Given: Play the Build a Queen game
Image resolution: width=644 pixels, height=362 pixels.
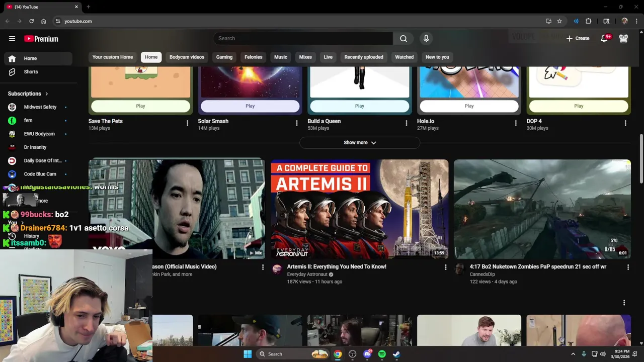Looking at the screenshot, I should pyautogui.click(x=359, y=106).
